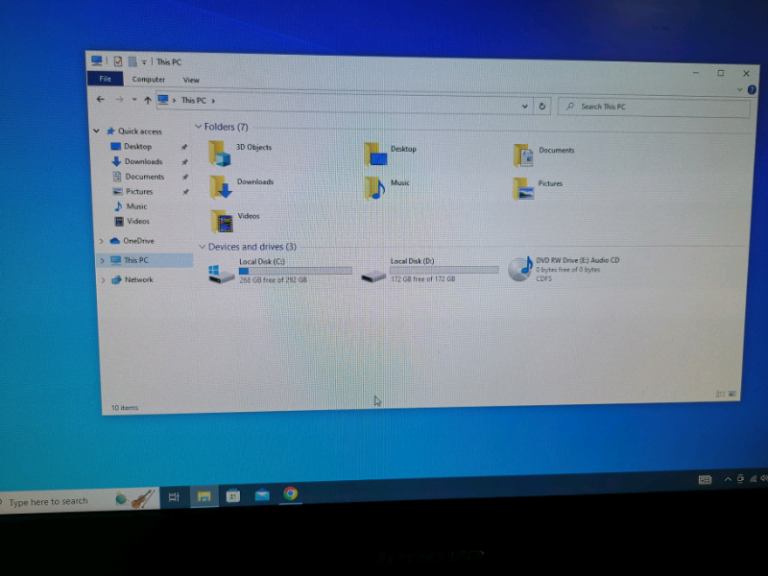Image resolution: width=768 pixels, height=576 pixels.
Task: Open the File menu tab
Action: tap(104, 79)
